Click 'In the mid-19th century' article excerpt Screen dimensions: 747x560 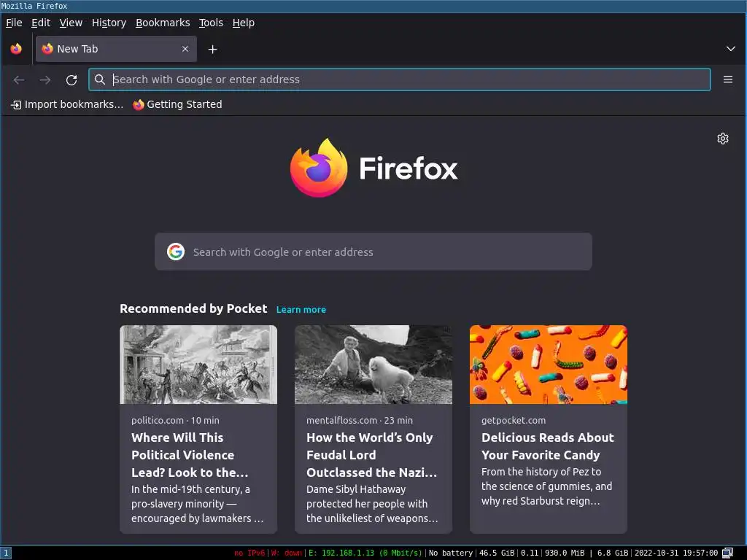point(197,504)
